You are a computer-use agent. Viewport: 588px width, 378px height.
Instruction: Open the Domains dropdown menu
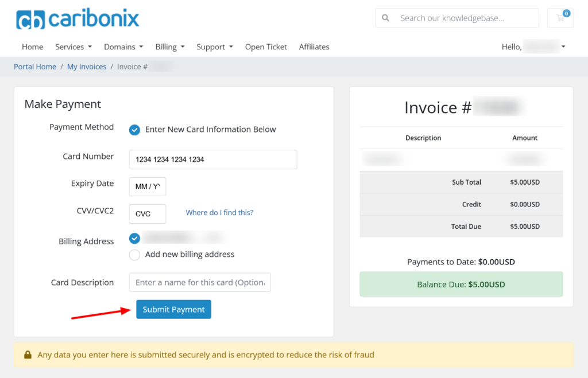(x=123, y=47)
